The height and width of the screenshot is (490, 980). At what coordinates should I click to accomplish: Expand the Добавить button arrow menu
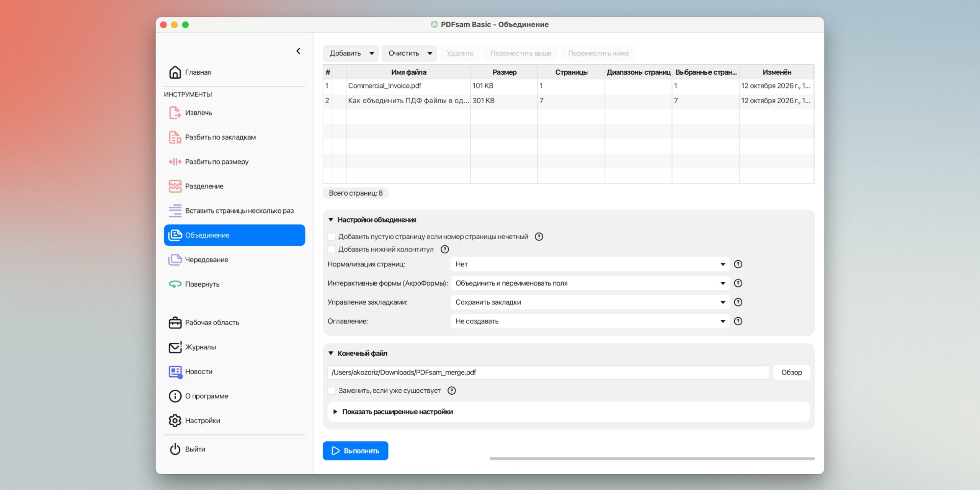pos(372,53)
